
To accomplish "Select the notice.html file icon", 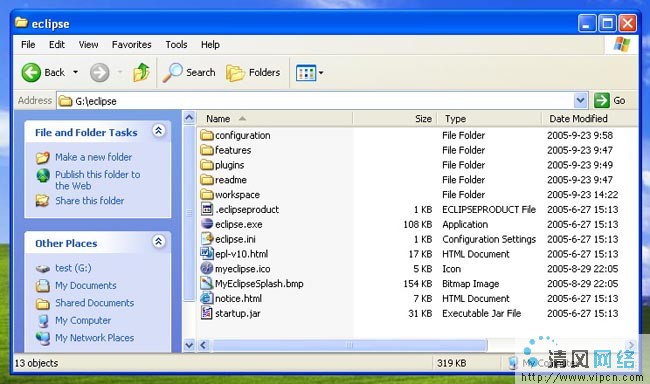I will [207, 298].
